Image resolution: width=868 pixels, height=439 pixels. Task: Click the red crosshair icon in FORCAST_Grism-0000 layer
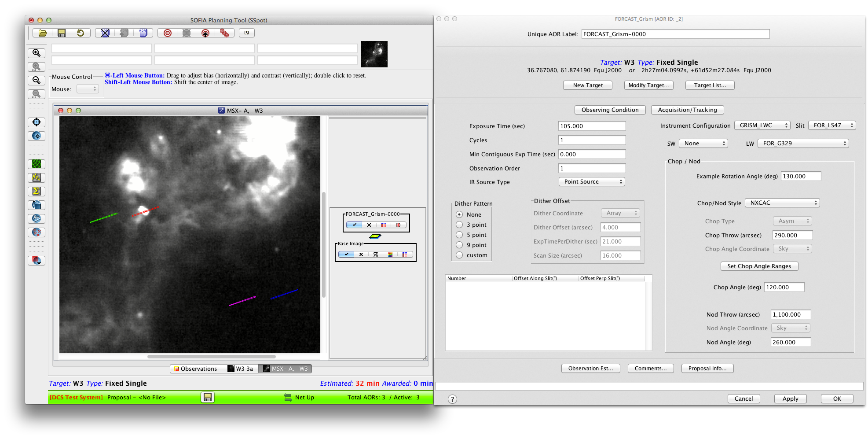tap(398, 225)
